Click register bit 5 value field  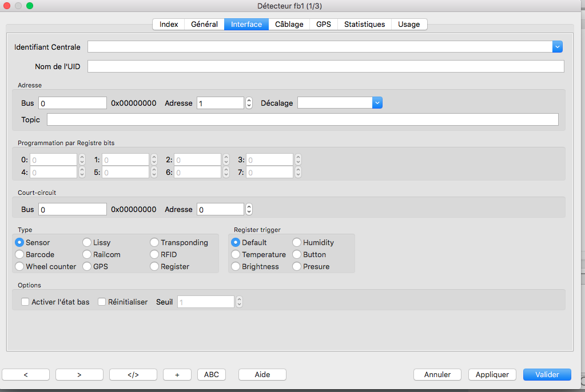coord(125,173)
